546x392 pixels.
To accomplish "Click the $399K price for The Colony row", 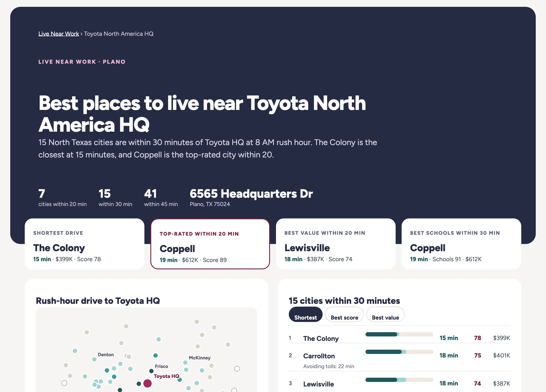I will tap(501, 338).
